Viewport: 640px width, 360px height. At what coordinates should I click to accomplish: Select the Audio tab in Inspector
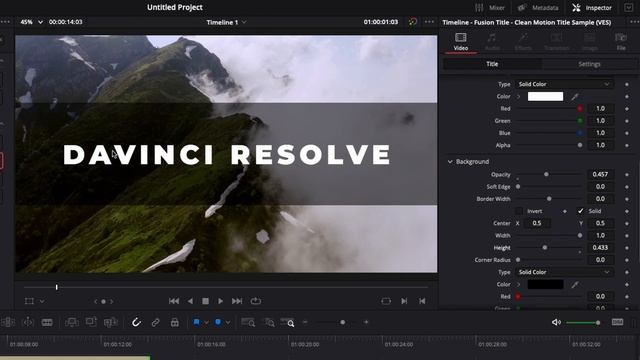point(492,42)
